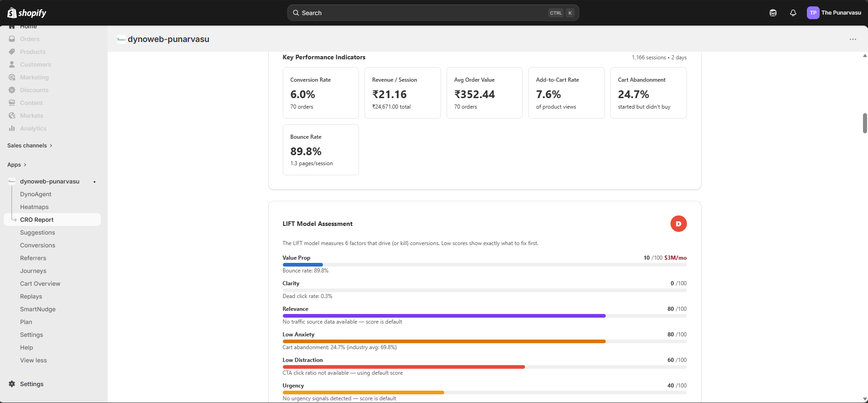Open the Sidekick assistant icon
868x403 pixels.
(773, 13)
